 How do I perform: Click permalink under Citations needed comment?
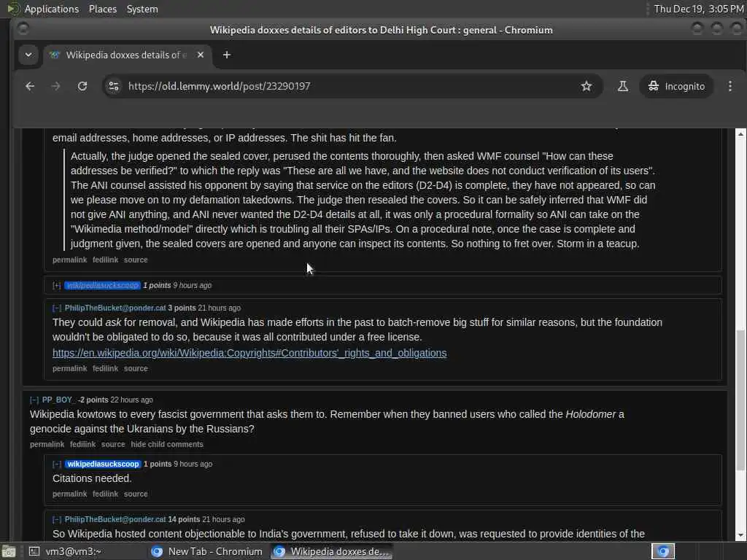point(69,494)
